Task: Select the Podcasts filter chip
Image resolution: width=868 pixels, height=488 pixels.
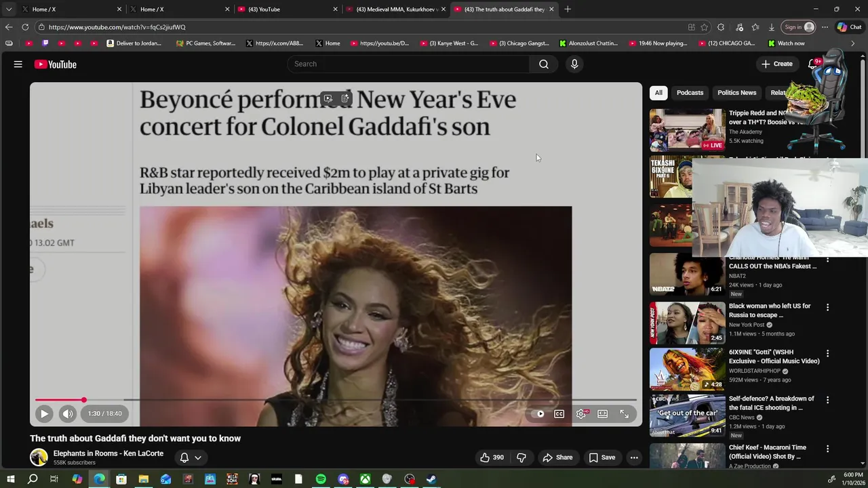Action: click(x=690, y=93)
